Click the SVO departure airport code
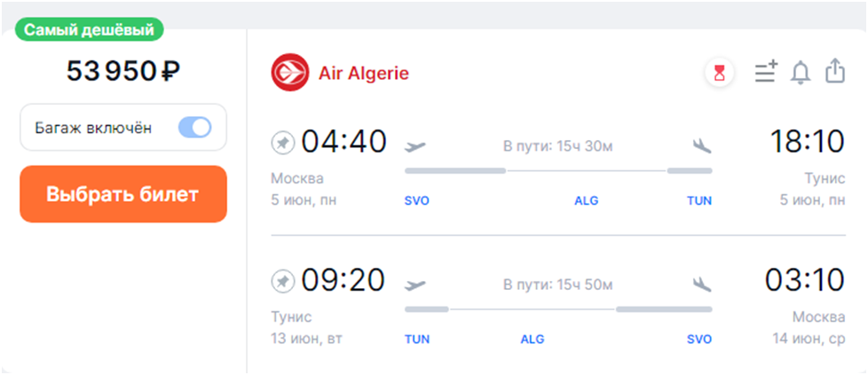The image size is (868, 375). point(416,201)
